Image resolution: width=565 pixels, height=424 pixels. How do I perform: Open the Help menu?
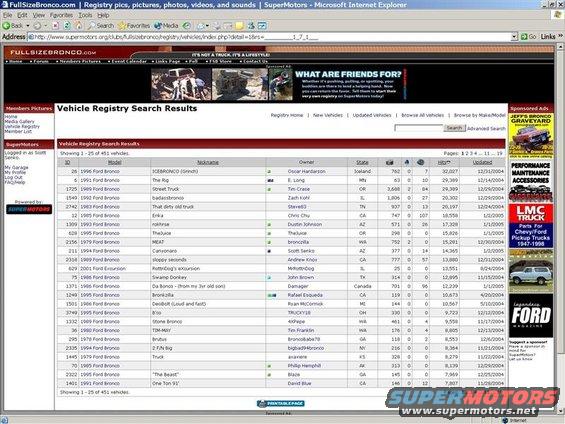point(103,15)
